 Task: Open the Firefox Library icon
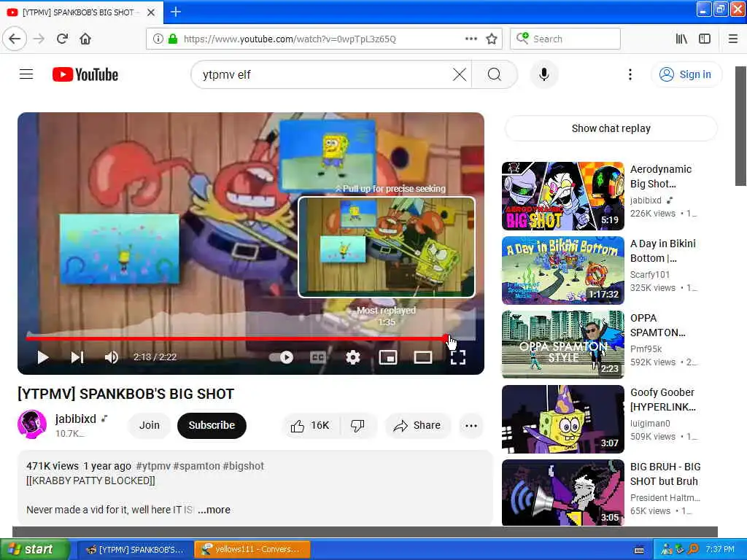click(x=681, y=39)
